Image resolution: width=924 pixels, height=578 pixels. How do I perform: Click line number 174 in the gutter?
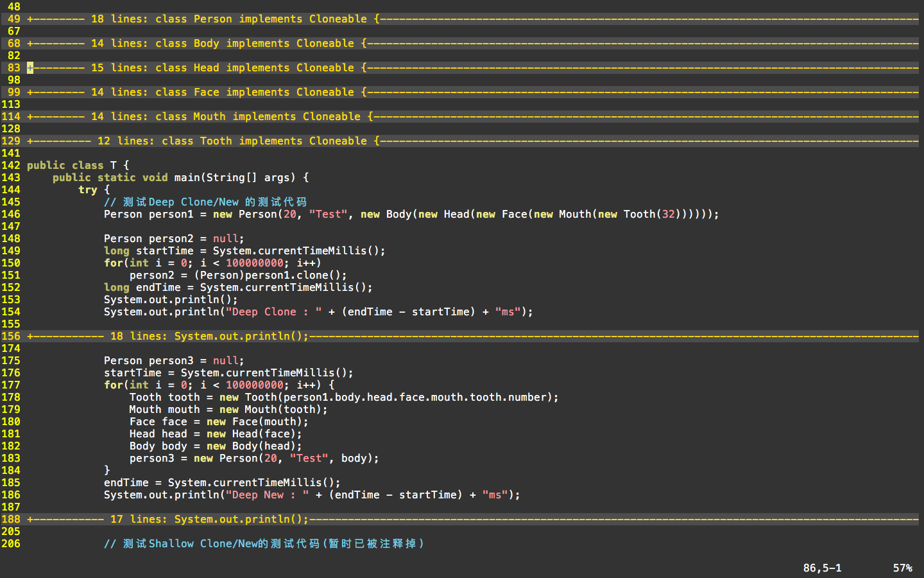click(11, 349)
